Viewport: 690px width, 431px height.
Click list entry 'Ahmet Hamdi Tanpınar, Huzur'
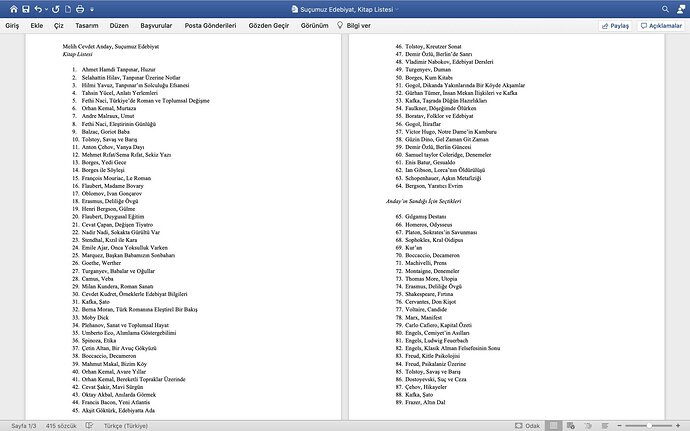pos(118,70)
